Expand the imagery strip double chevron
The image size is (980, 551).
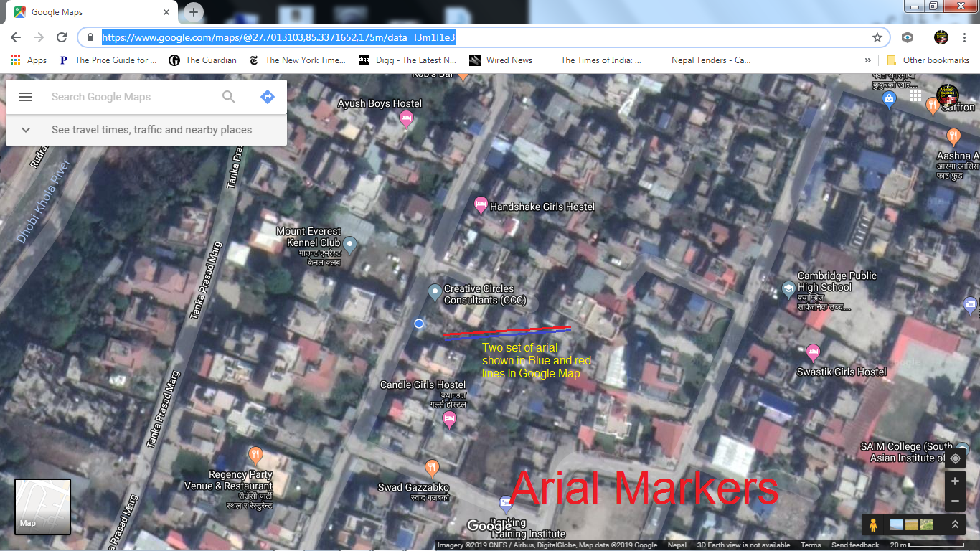click(x=955, y=524)
